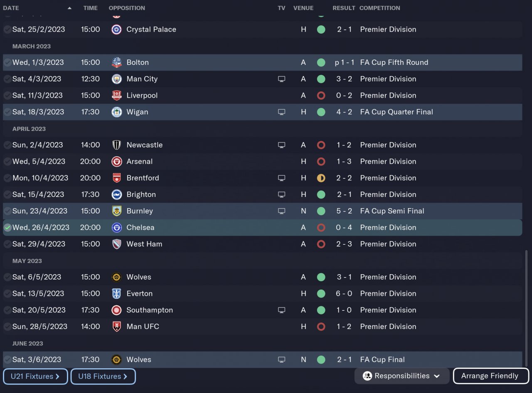532x393 pixels.
Task: Click the Man City club badge
Action: pos(117,79)
